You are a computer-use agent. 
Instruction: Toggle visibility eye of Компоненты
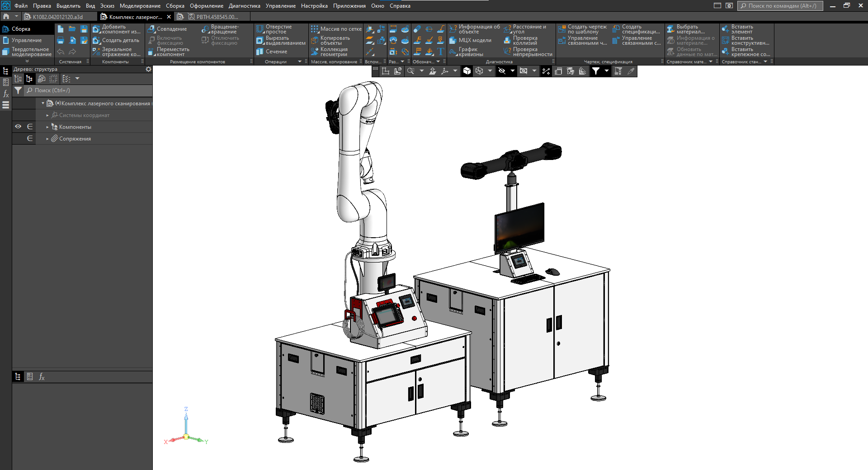(18, 127)
